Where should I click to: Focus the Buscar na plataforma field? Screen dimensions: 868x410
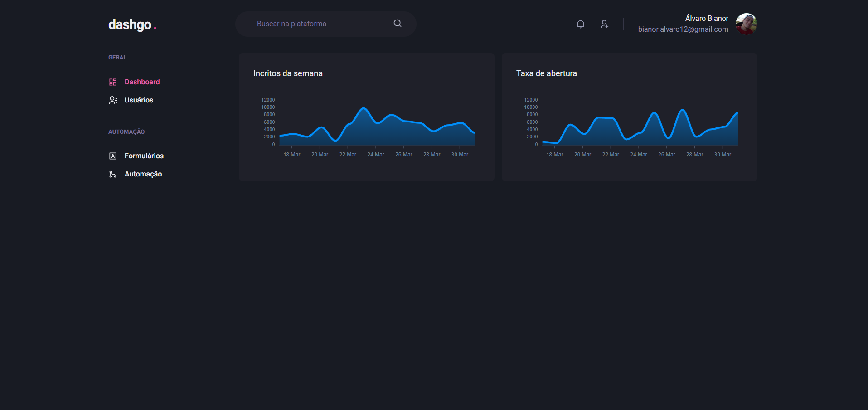click(x=317, y=24)
